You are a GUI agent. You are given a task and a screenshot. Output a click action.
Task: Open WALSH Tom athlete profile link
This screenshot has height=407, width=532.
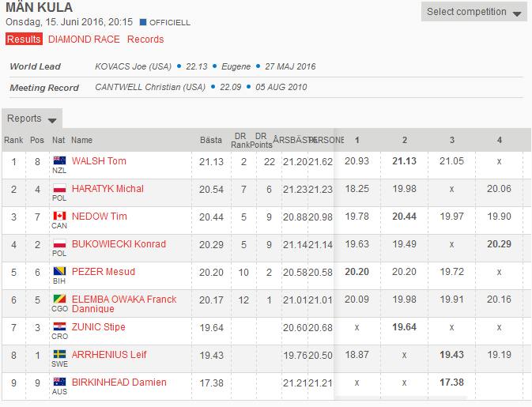tap(99, 161)
